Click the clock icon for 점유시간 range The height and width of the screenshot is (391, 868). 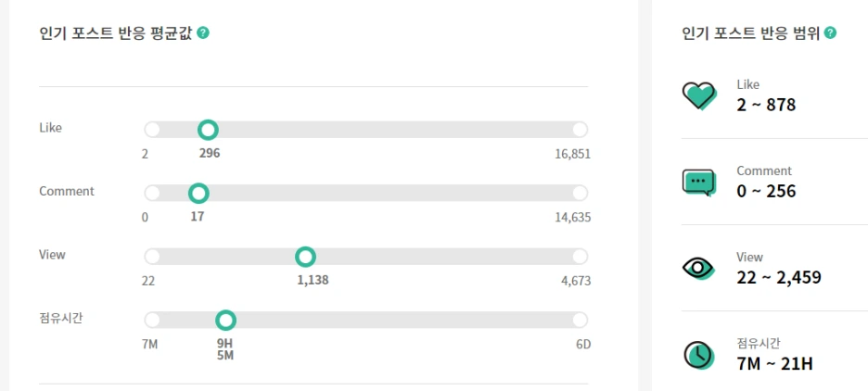pos(698,356)
